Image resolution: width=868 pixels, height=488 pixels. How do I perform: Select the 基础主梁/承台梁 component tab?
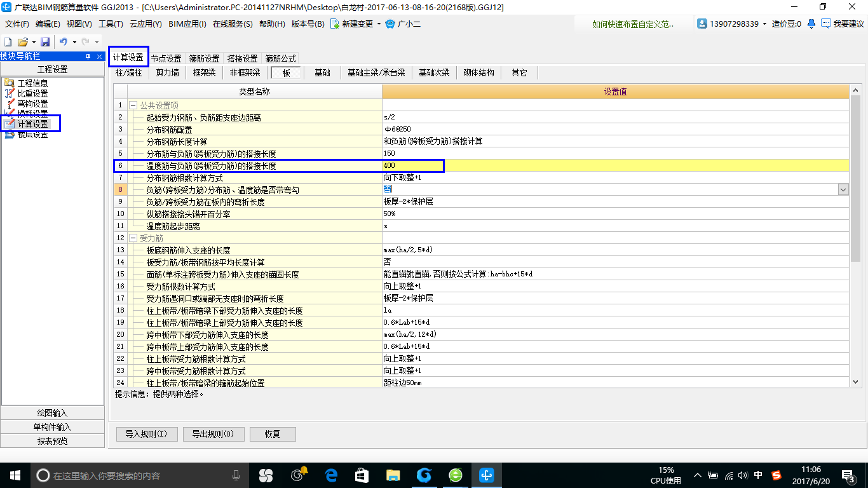376,72
